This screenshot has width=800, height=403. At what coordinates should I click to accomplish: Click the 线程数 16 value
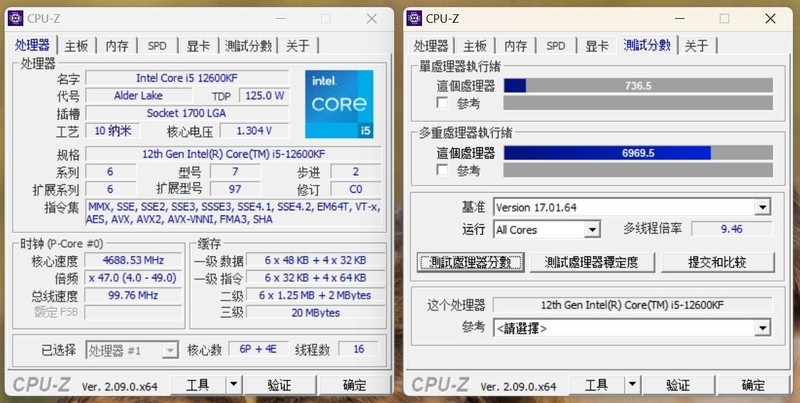359,349
